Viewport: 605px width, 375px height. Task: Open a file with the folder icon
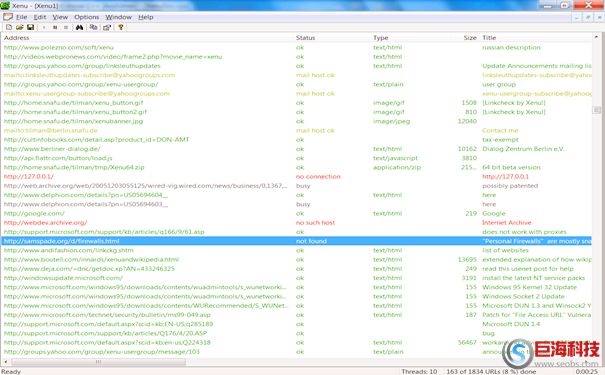coord(20,27)
